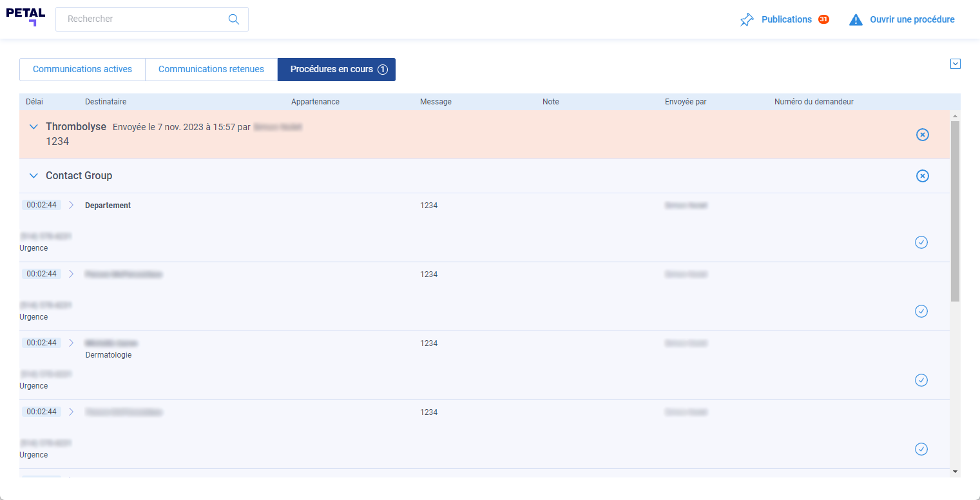Select the Procédures en cours tab

[x=336, y=70]
